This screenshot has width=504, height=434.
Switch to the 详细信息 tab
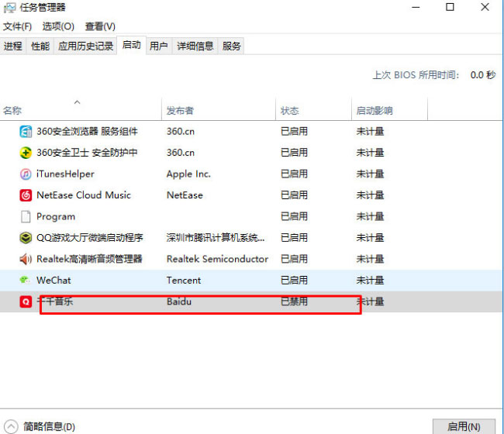[x=195, y=46]
